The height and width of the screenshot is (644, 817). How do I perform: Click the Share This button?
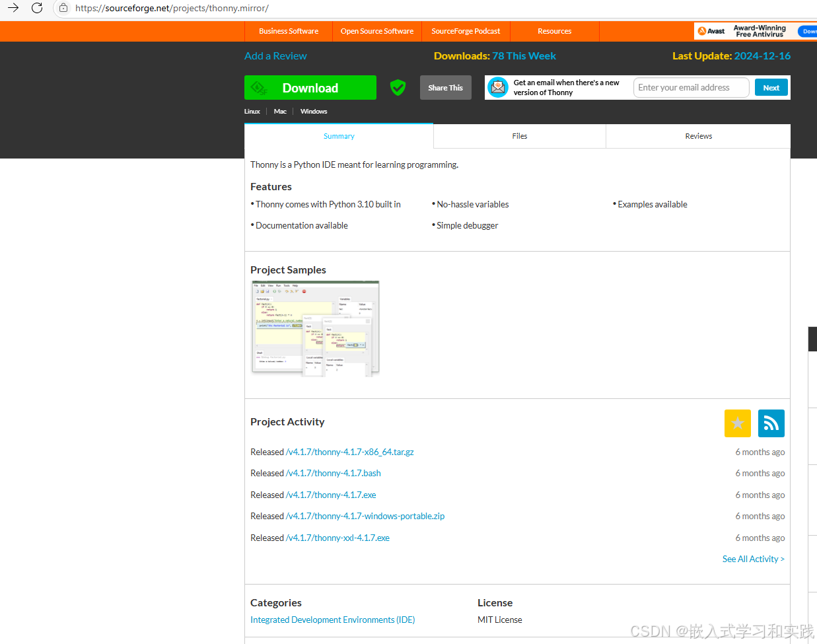(446, 88)
